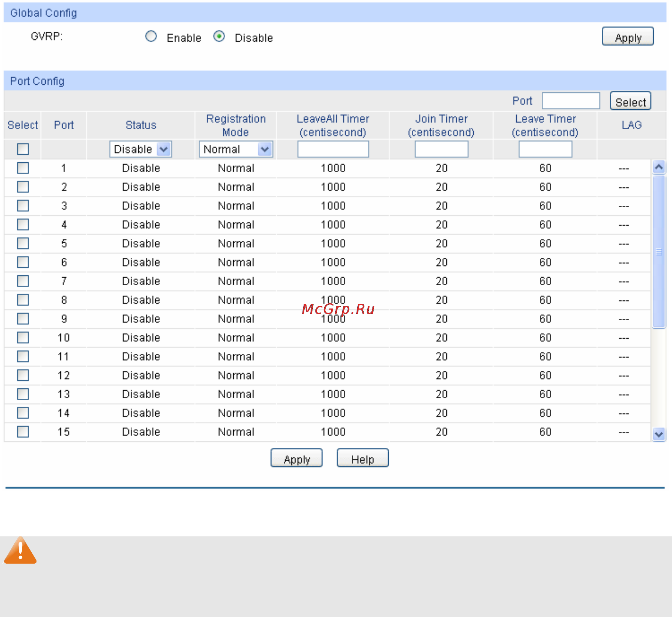Click the Port Config section heading
The height and width of the screenshot is (617, 672).
[37, 81]
